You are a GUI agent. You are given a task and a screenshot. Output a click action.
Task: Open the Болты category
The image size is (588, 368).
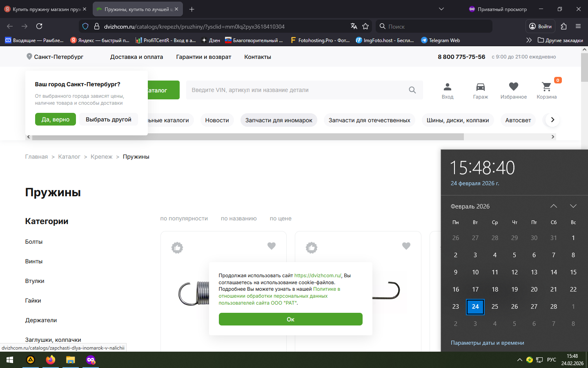pyautogui.click(x=34, y=242)
